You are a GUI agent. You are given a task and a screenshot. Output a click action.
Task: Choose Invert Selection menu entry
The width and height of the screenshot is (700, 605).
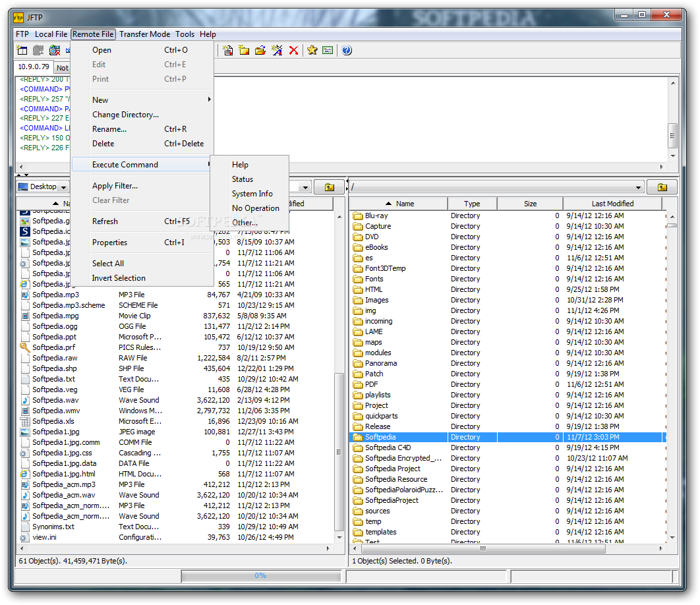point(142,278)
